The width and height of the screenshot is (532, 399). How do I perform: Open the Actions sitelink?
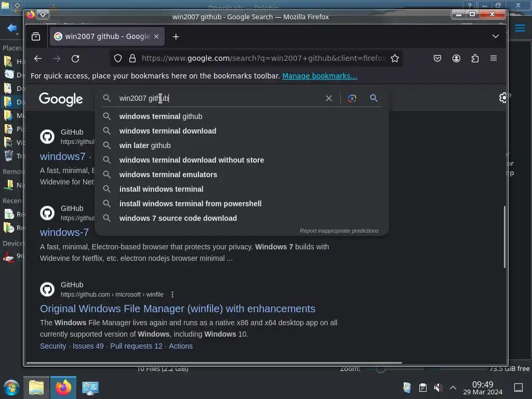click(x=181, y=346)
